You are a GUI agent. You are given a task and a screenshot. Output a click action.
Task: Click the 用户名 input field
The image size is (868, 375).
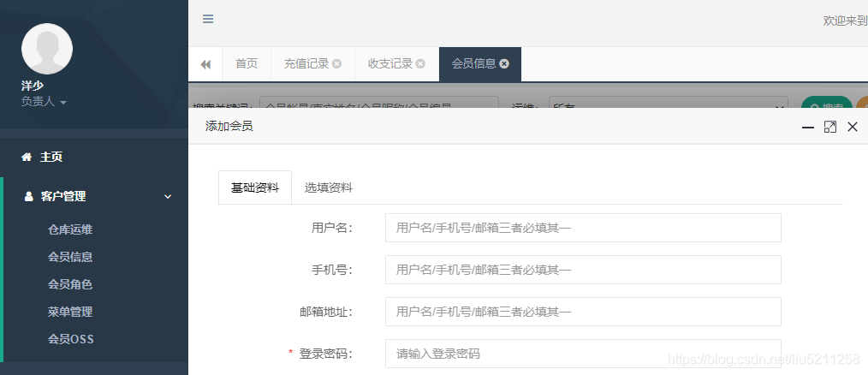(583, 228)
